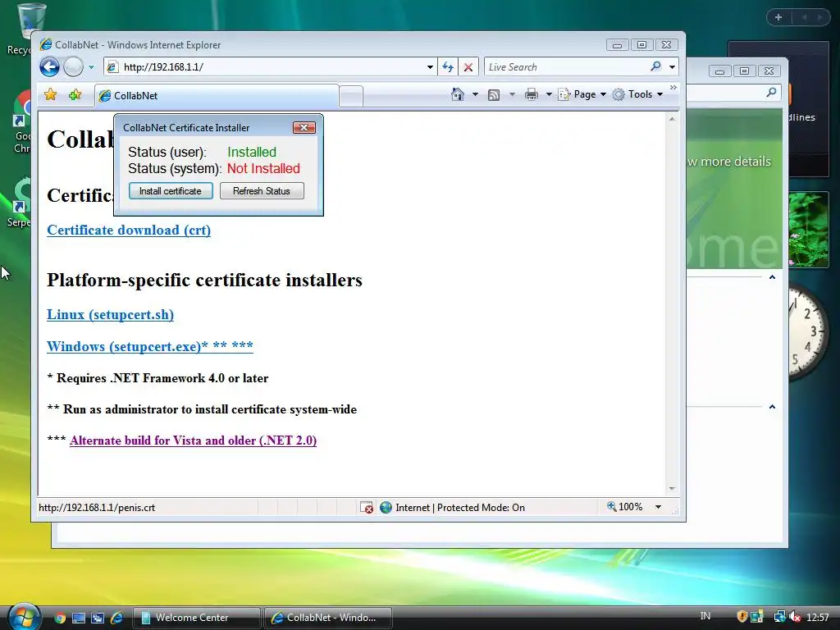Open the Alternate build for Vista link
The height and width of the screenshot is (630, 840).
point(193,441)
